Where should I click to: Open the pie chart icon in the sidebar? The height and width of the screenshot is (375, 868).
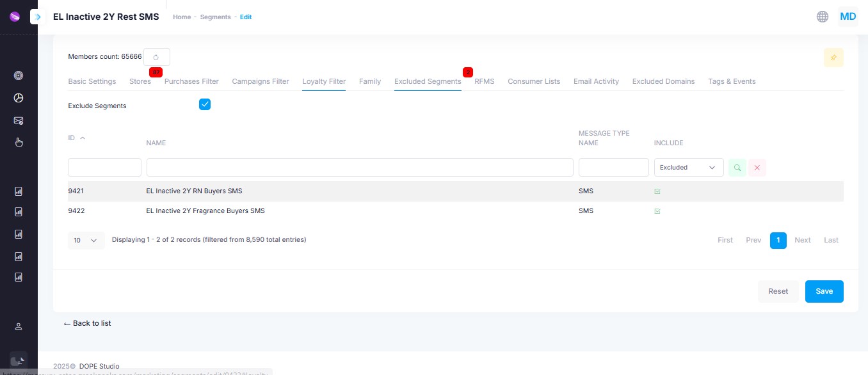pyautogui.click(x=19, y=98)
